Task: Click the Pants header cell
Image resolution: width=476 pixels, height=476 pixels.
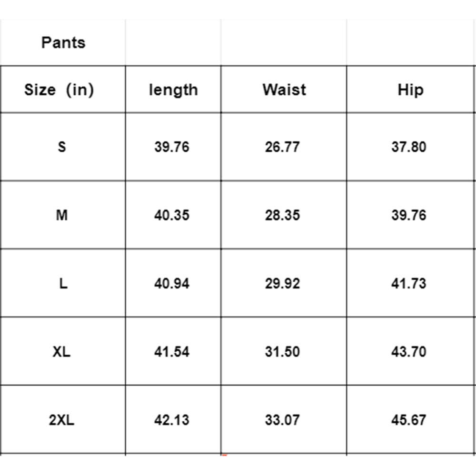Action: [x=63, y=42]
